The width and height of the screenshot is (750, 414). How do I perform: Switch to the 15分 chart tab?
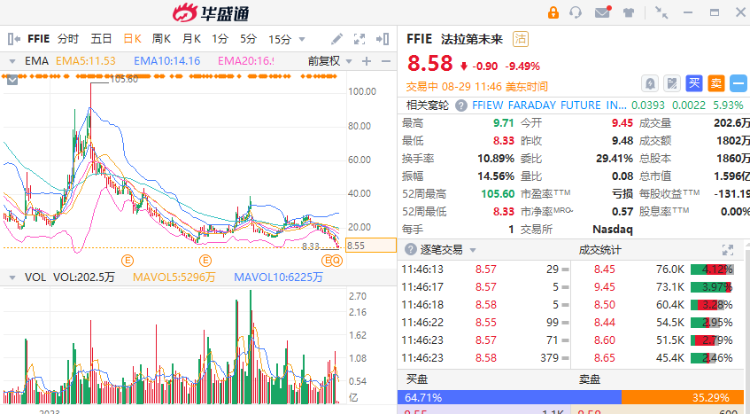pos(280,39)
